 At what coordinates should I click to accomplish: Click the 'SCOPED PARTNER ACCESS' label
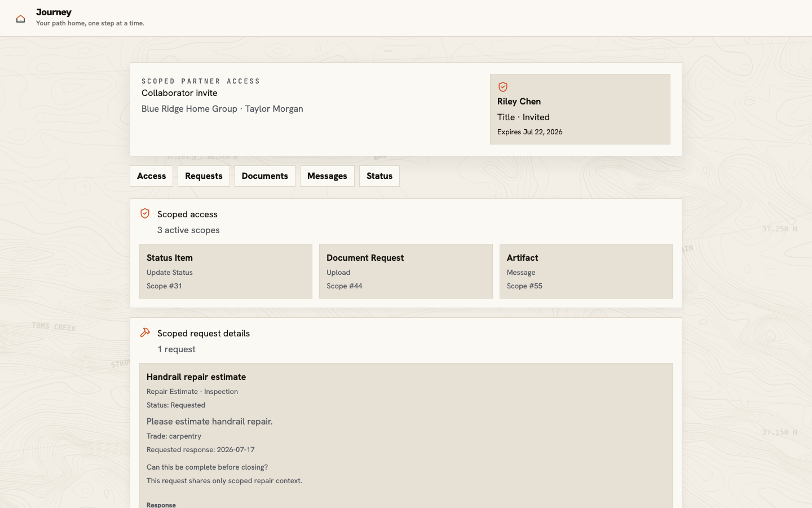pos(201,81)
